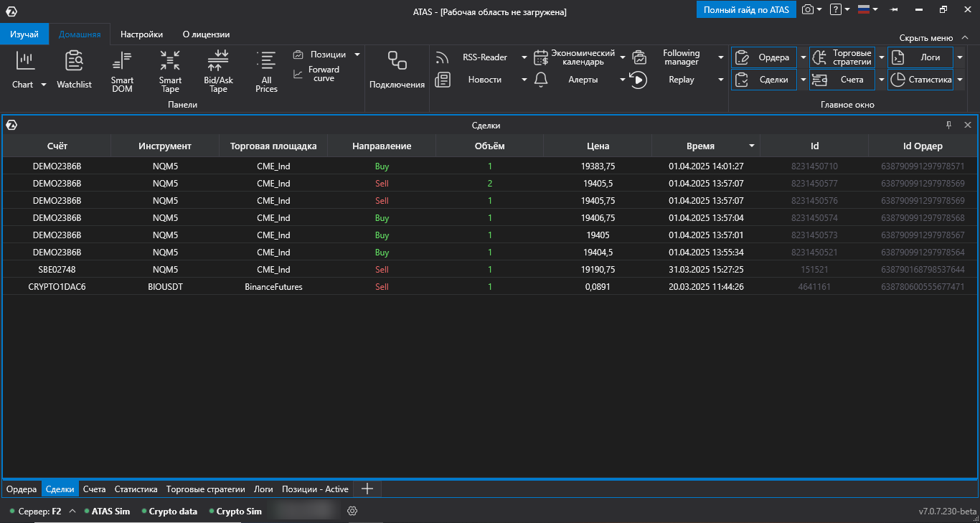Viewport: 980px width, 523px height.
Task: Expand the RSS-Reader dropdown arrow
Action: (524, 57)
